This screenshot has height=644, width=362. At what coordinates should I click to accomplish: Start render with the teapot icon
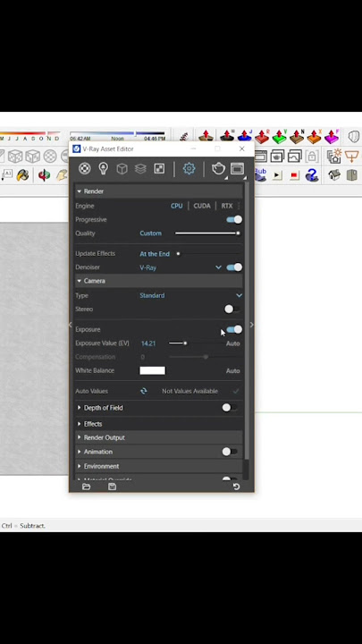[218, 168]
